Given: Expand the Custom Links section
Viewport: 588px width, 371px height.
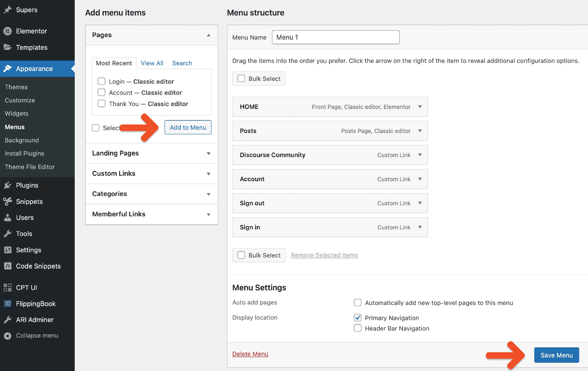Looking at the screenshot, I should tap(209, 174).
